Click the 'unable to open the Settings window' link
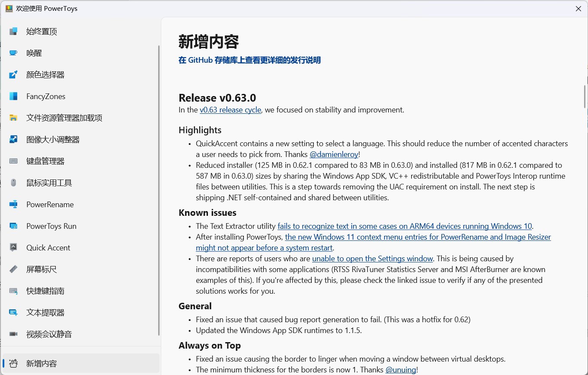 click(372, 259)
